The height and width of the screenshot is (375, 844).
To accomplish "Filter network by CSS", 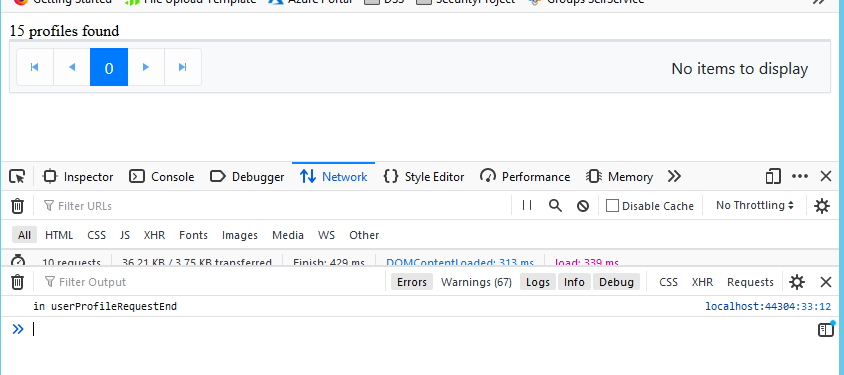I will point(96,235).
